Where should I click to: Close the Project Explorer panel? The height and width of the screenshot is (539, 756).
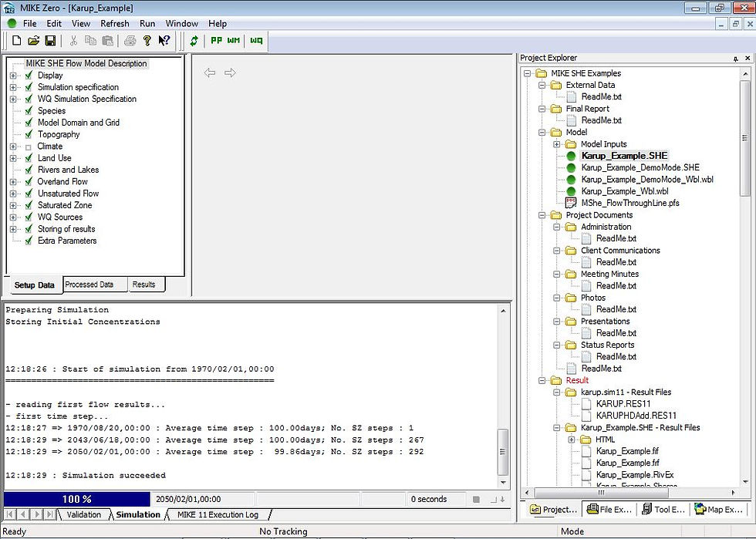pyautogui.click(x=748, y=59)
